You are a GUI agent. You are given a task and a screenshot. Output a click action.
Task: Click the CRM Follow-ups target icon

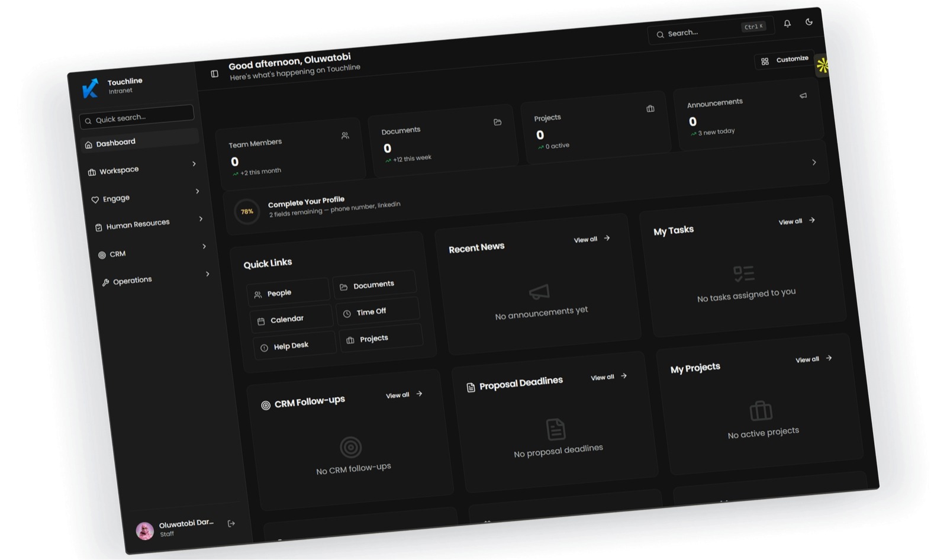click(x=266, y=405)
